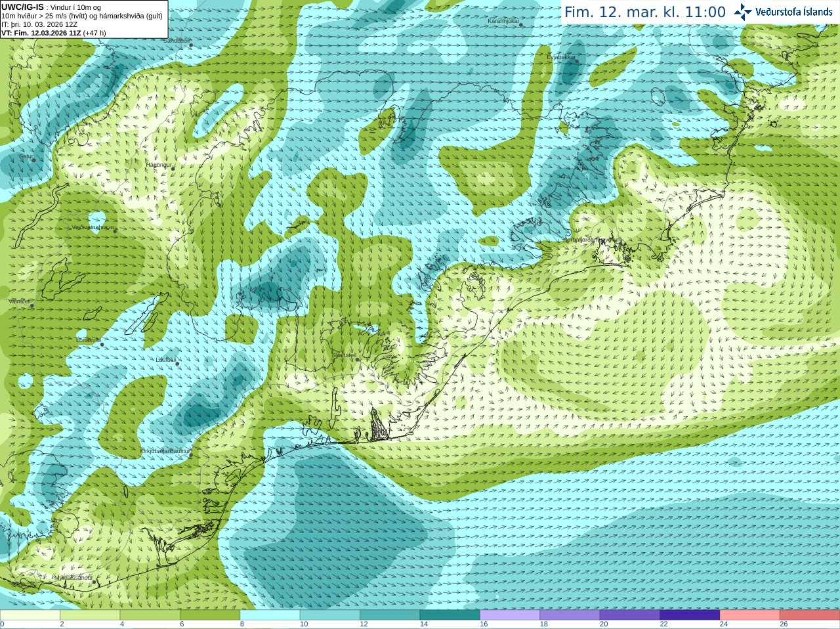This screenshot has width=840, height=629.
Task: Click the Laufbali station label
Action: tap(166, 360)
